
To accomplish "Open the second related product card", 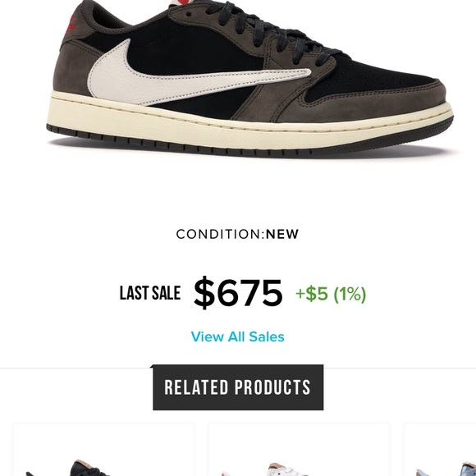I will (299, 450).
